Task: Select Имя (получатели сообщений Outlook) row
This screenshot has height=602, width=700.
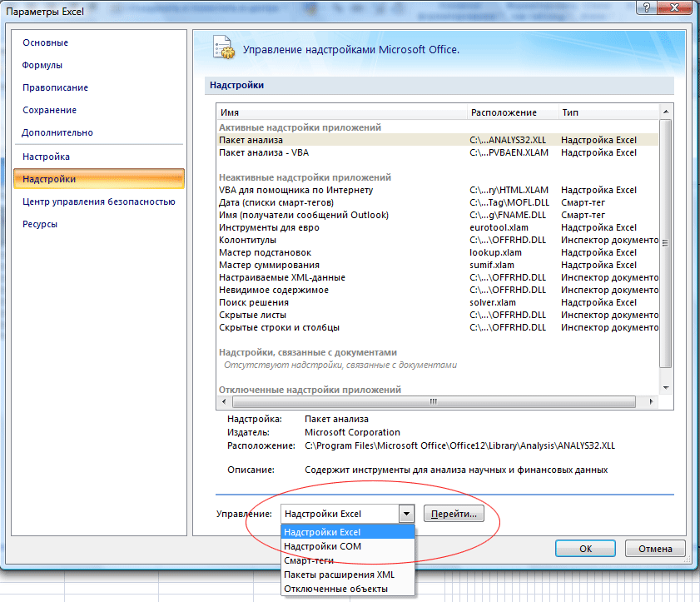Action: point(438,215)
